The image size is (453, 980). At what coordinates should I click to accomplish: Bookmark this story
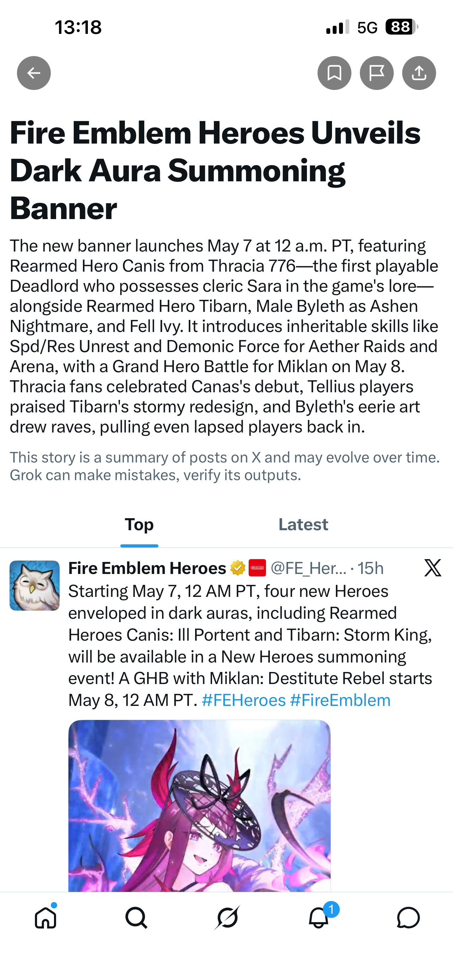pos(334,73)
